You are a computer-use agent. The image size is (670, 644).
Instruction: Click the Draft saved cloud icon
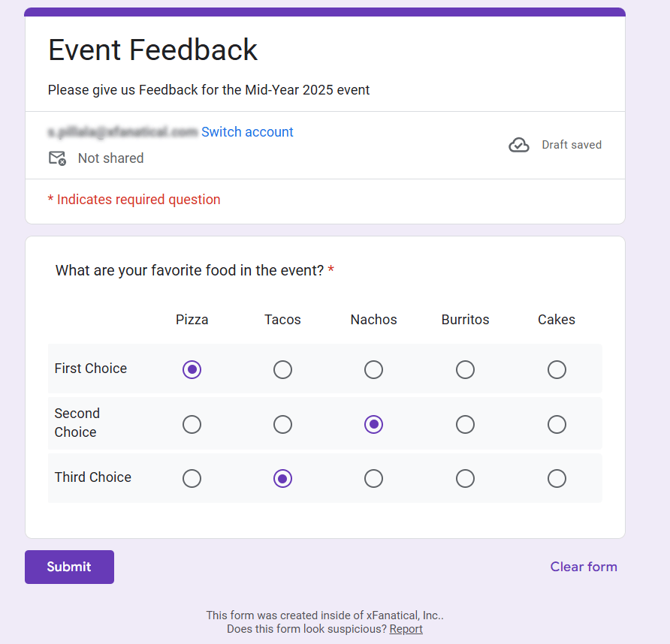(519, 144)
